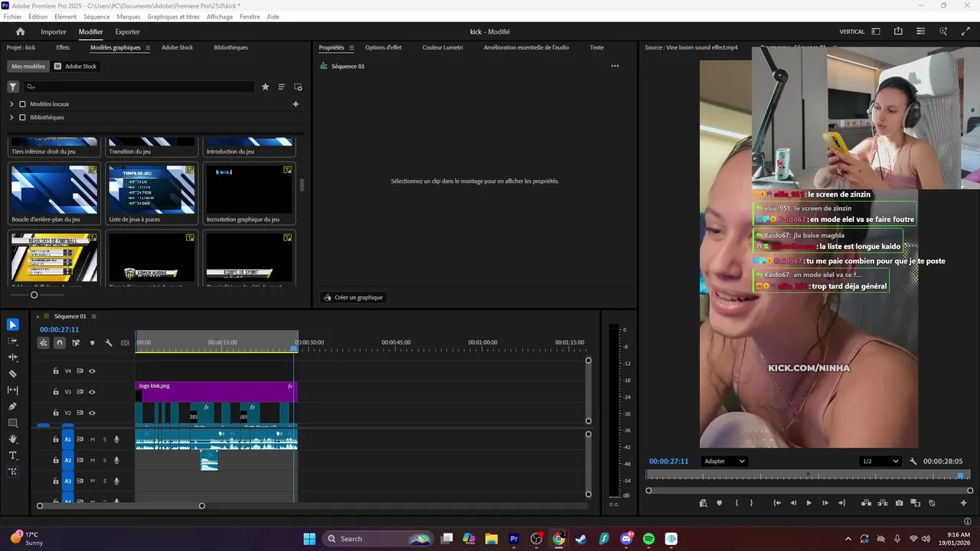Screen dimensions: 980x551
Task: Open sort options icon in templates panel
Action: coord(281,86)
